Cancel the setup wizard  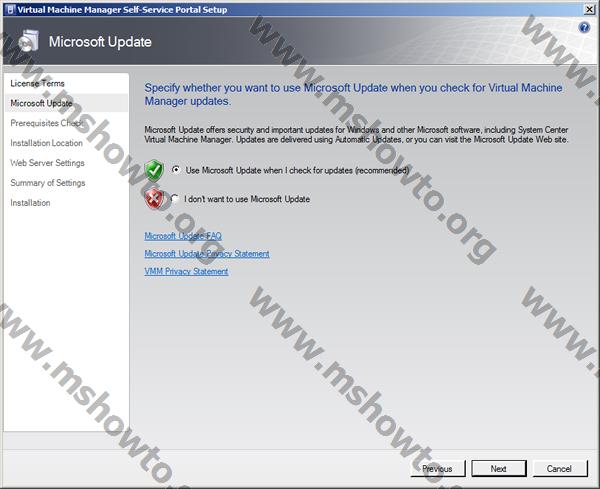click(x=560, y=469)
